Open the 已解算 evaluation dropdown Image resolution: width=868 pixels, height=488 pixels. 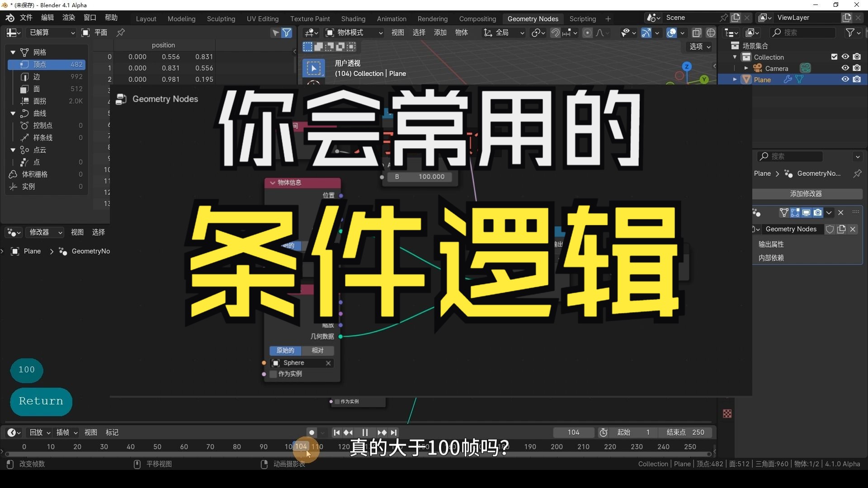pyautogui.click(x=51, y=33)
